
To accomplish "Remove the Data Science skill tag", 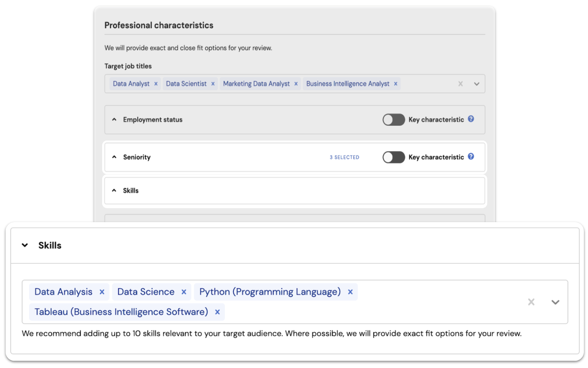I will click(x=184, y=292).
